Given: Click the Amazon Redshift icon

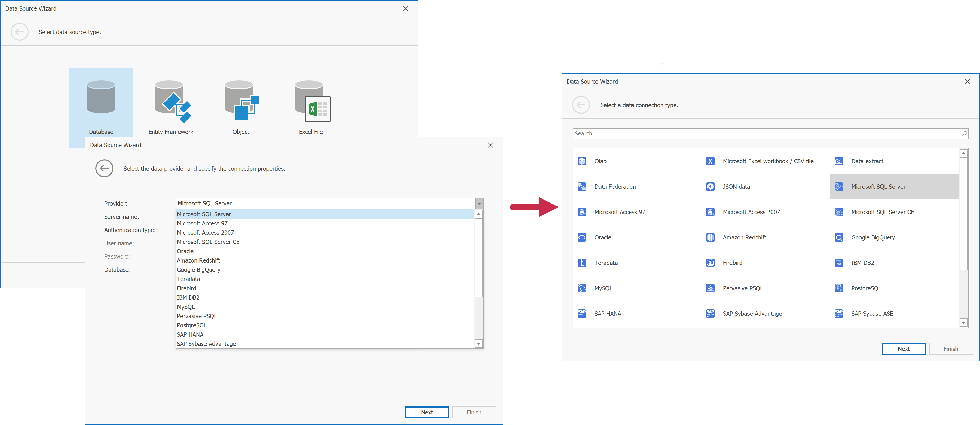Looking at the screenshot, I should click(x=710, y=238).
